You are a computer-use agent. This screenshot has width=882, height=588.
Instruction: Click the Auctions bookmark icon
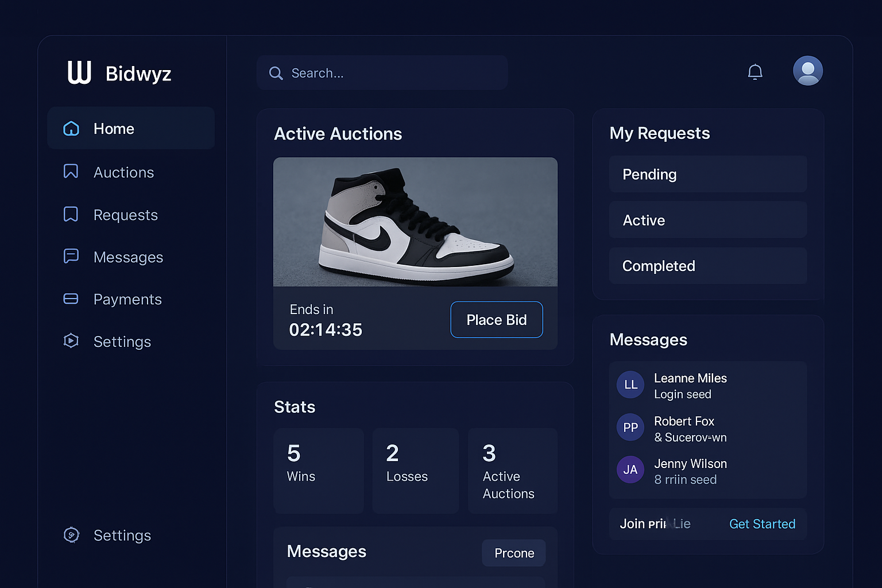click(x=71, y=171)
